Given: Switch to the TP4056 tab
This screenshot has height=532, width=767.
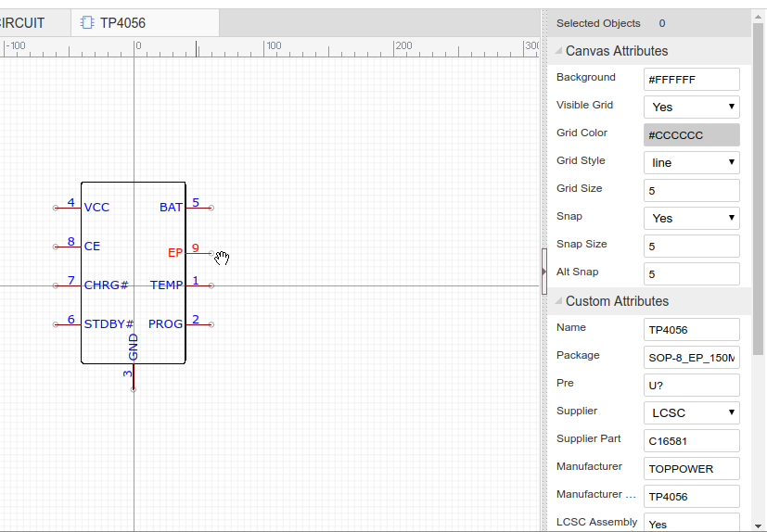Looking at the screenshot, I should coord(145,23).
